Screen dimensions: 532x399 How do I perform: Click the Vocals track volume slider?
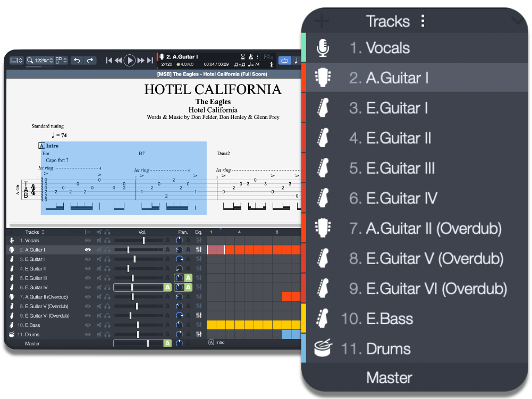tap(143, 241)
